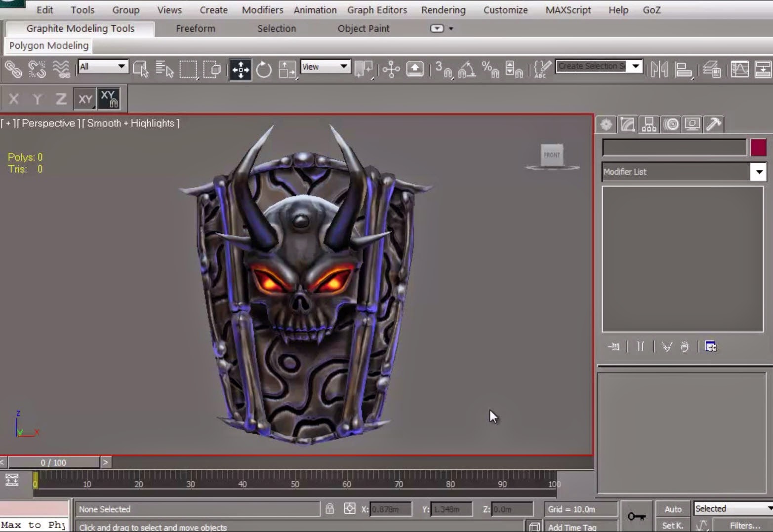This screenshot has height=532, width=773.
Task: Open the Curve Editor icon
Action: pos(738,69)
